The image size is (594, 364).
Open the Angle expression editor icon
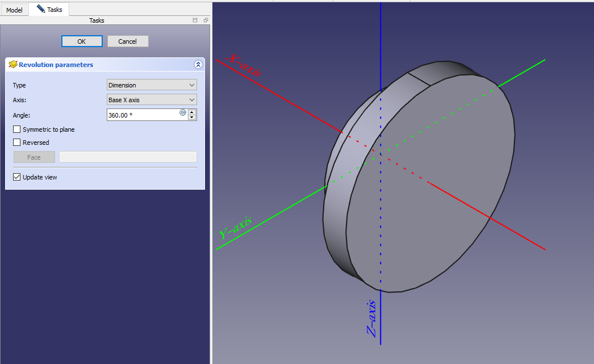coord(183,112)
